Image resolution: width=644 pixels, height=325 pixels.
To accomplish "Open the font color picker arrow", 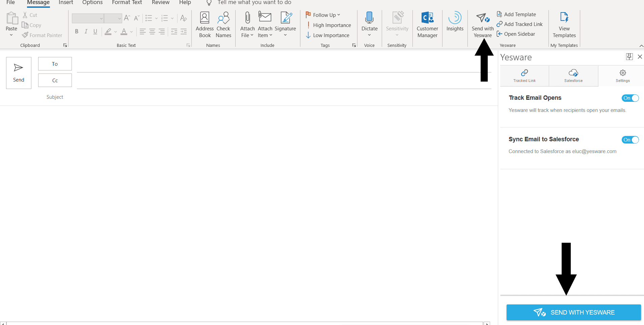I will (x=131, y=32).
